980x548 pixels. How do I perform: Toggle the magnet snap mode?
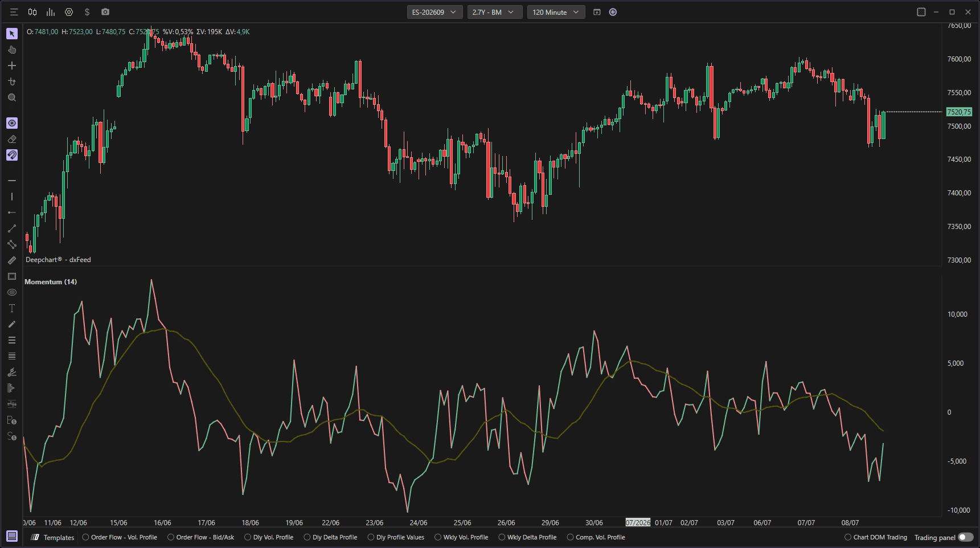pos(12,155)
